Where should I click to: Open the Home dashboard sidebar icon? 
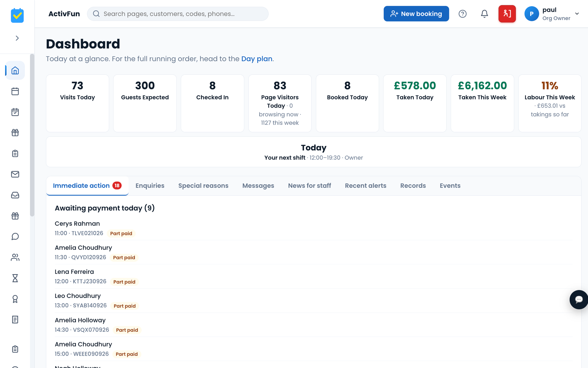[15, 70]
